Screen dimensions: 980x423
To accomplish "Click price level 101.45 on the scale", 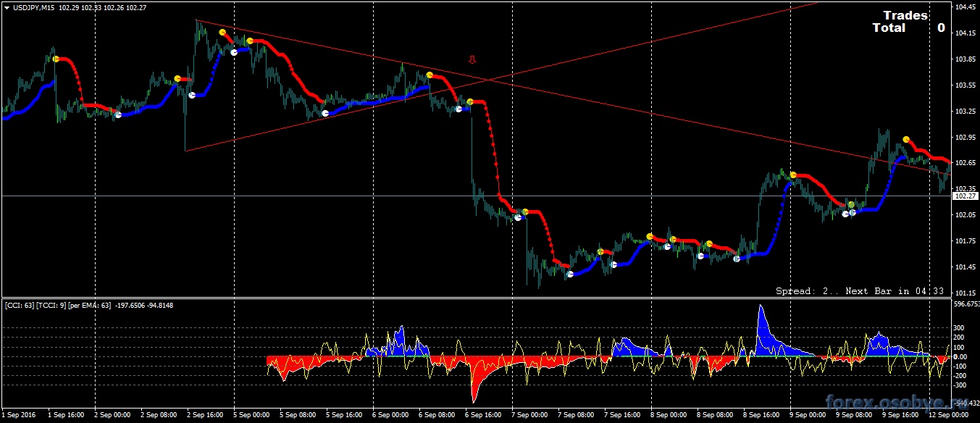I will (966, 267).
